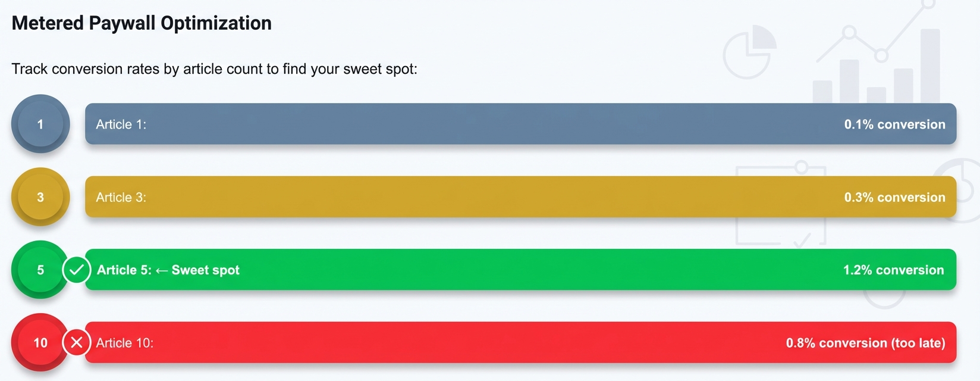Screen dimensions: 980x381
Task: Click the "Sweet spot" label on Article 5
Action: coord(205,270)
